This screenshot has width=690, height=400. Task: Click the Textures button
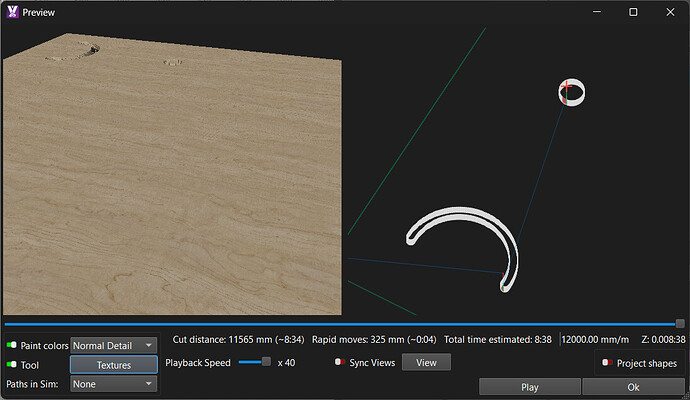114,365
